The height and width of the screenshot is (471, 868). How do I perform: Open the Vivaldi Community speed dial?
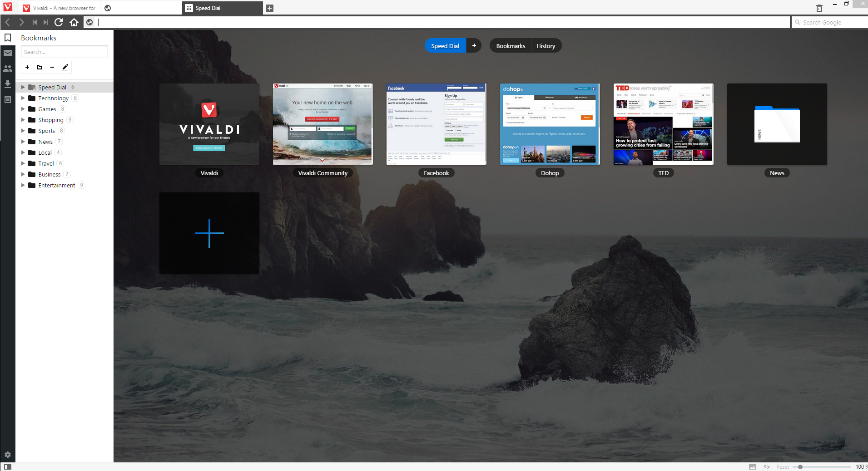tap(323, 124)
